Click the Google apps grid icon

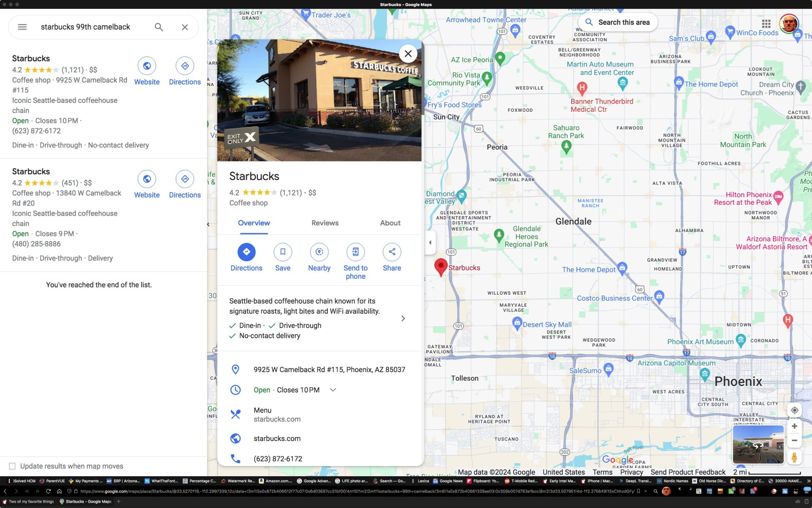pos(766,24)
